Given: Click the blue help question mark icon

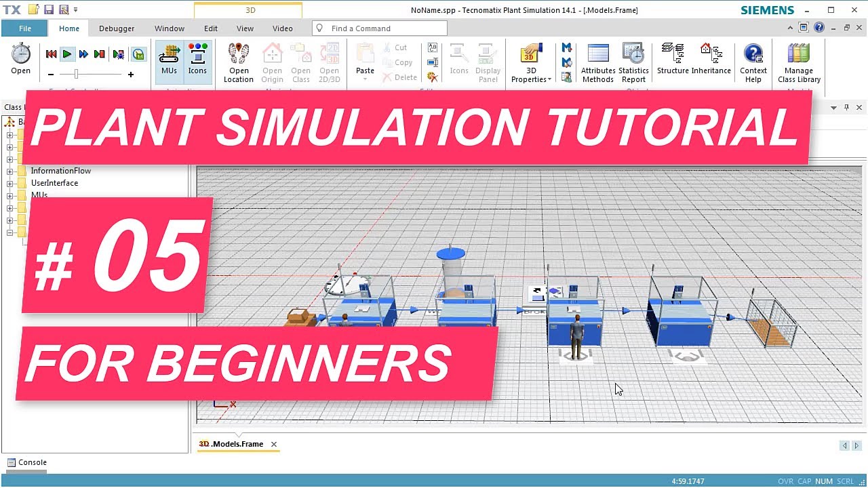Looking at the screenshot, I should [x=818, y=28].
